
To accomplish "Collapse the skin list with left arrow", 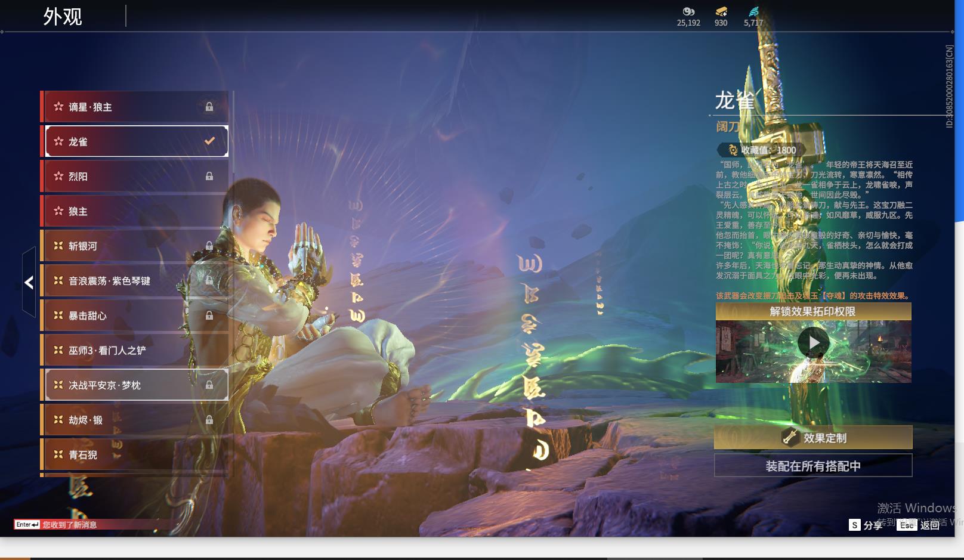I will (29, 282).
